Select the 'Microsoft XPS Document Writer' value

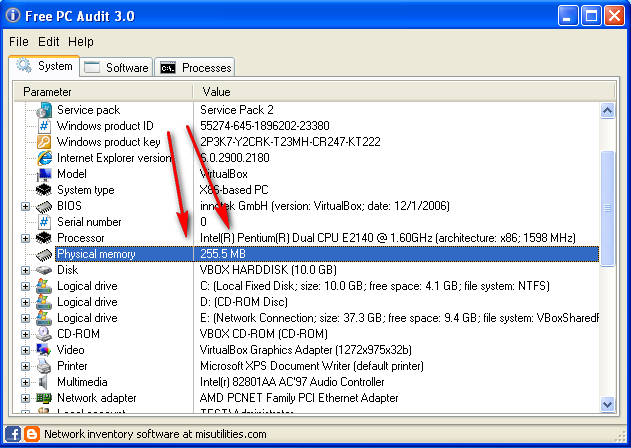tap(311, 366)
